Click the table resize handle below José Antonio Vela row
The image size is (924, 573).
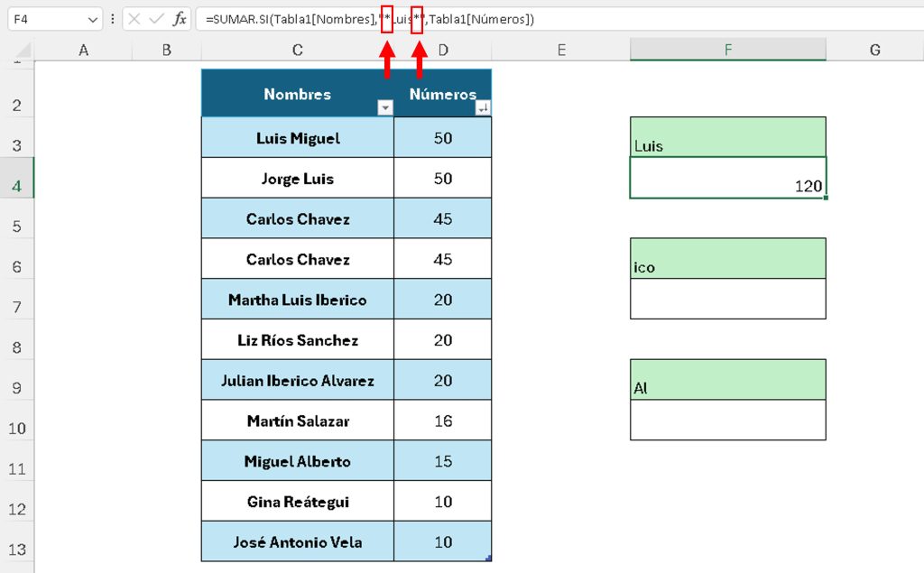[x=489, y=559]
